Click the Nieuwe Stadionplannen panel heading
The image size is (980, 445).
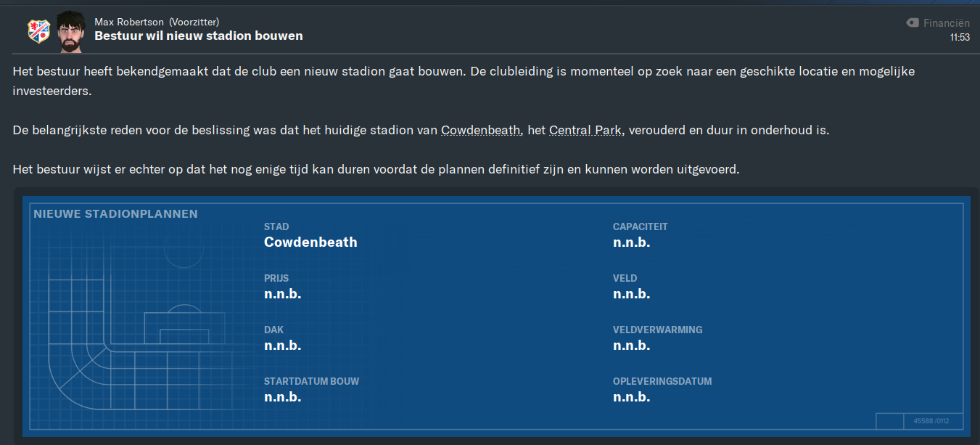click(115, 214)
